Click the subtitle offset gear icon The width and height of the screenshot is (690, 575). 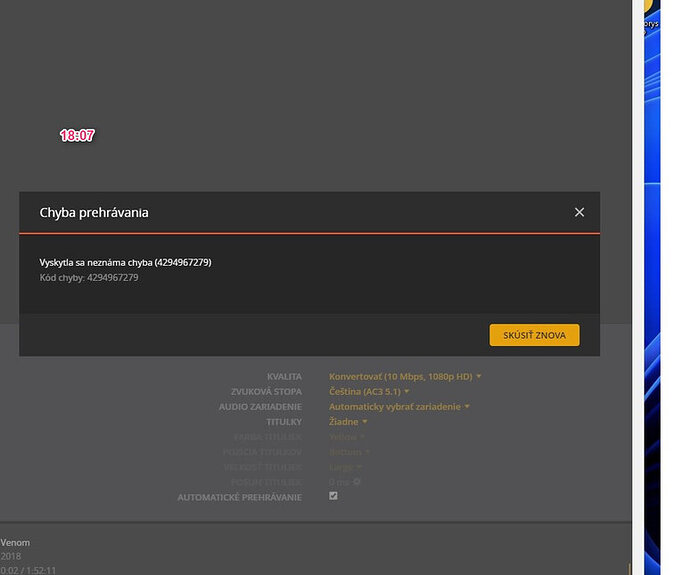pyautogui.click(x=357, y=482)
